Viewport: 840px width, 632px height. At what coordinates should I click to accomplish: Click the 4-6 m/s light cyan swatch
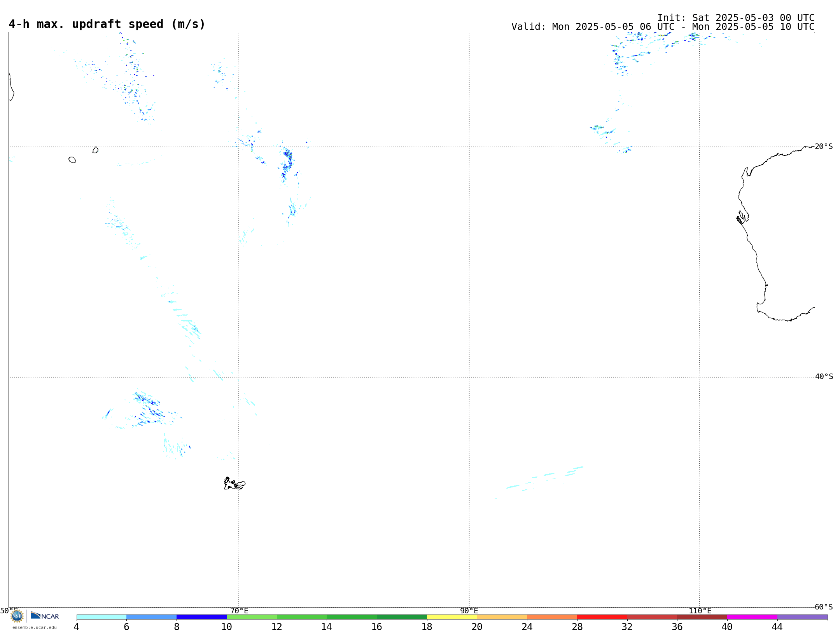[101, 617]
